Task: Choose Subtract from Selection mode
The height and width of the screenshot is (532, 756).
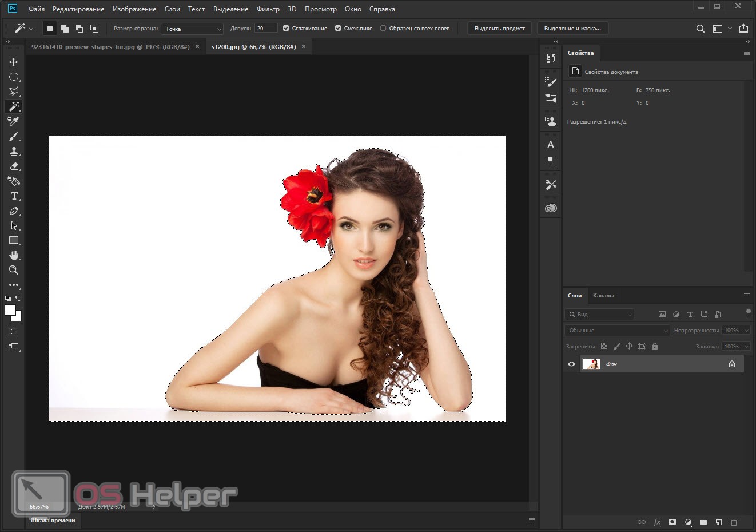Action: pyautogui.click(x=79, y=29)
